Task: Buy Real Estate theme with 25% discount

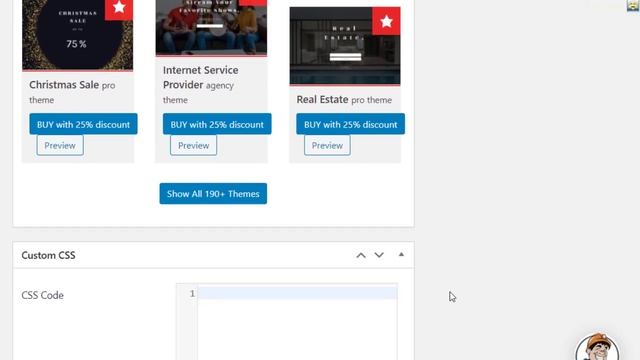Action: 351,124
